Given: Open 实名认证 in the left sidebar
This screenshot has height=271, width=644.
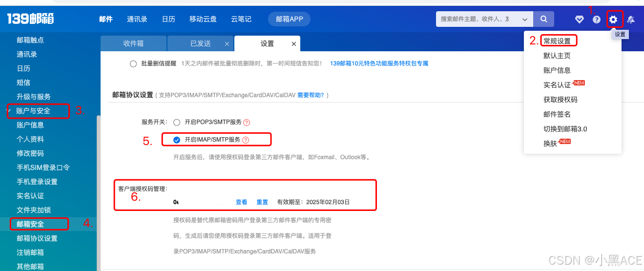Looking at the screenshot, I should click(x=30, y=196).
